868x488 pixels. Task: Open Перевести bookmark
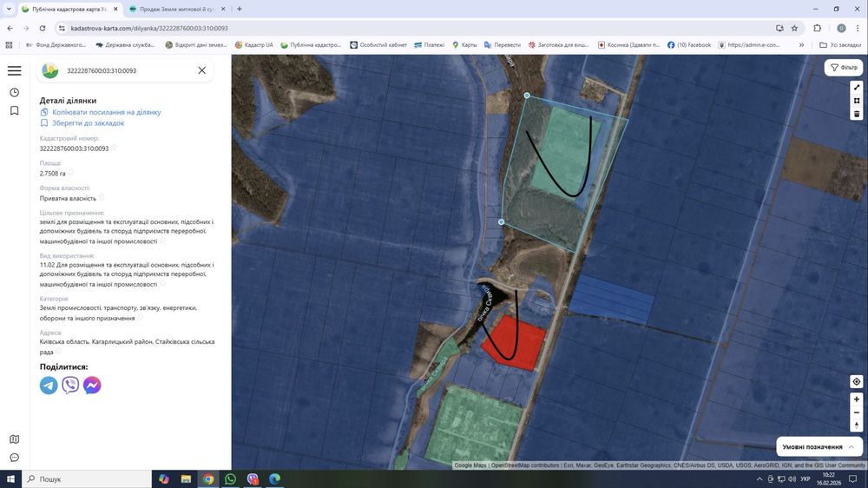coord(502,45)
